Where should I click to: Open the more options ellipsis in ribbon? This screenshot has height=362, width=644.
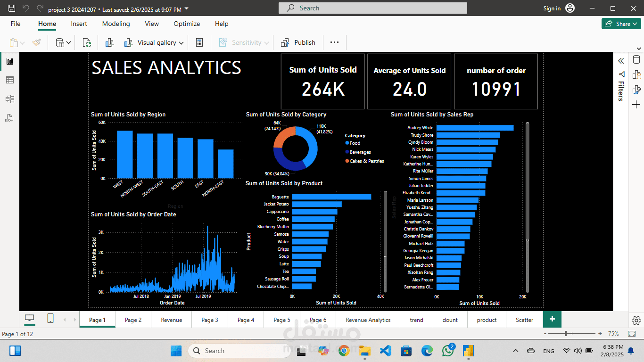coord(334,42)
